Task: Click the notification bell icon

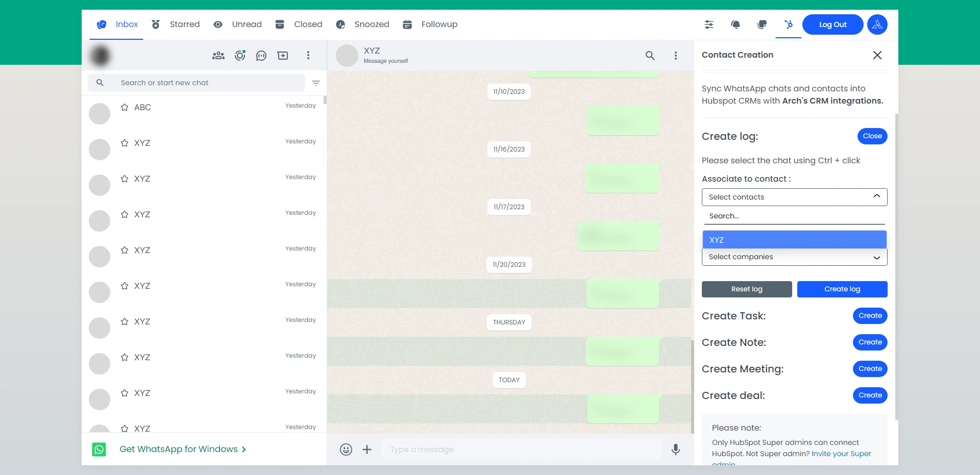Action: coord(736,24)
